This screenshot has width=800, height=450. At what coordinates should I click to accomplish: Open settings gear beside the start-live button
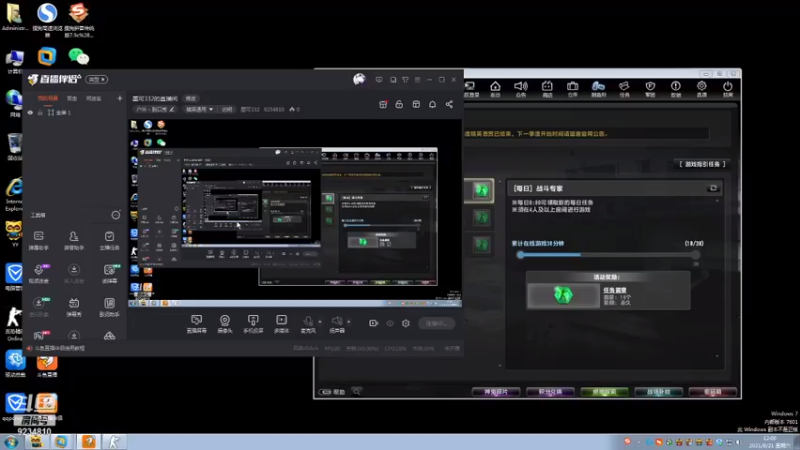[x=406, y=323]
